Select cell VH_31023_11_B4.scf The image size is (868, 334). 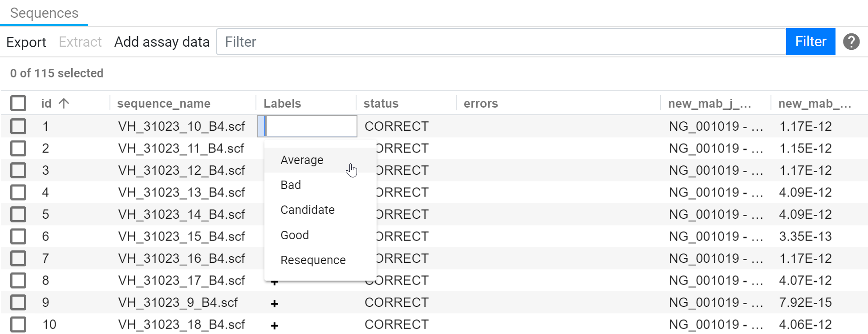pyautogui.click(x=181, y=148)
